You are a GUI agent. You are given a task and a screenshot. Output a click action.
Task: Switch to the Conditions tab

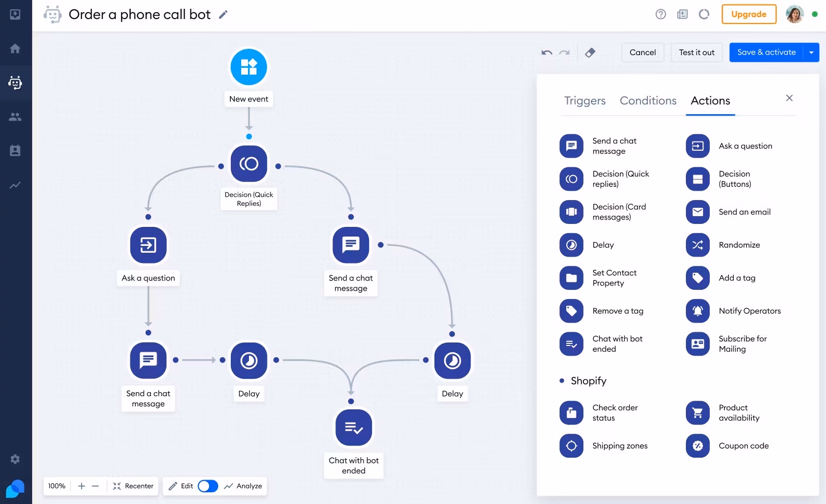648,101
